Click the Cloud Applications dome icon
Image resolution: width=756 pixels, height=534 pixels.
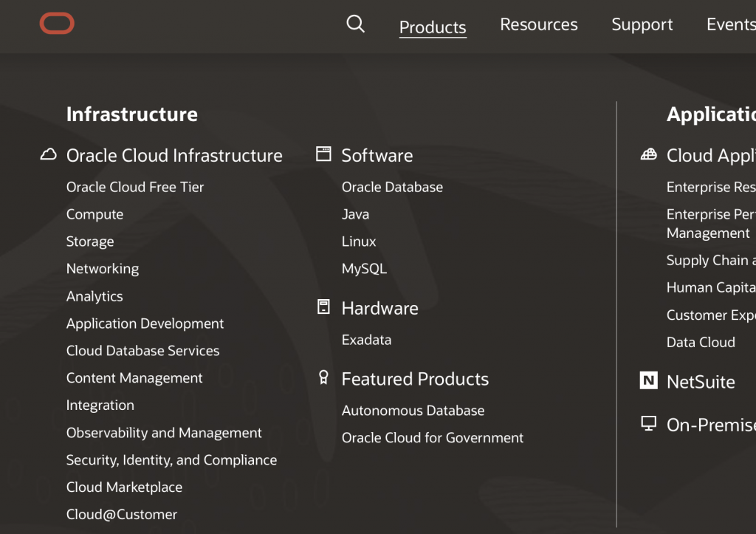[648, 154]
